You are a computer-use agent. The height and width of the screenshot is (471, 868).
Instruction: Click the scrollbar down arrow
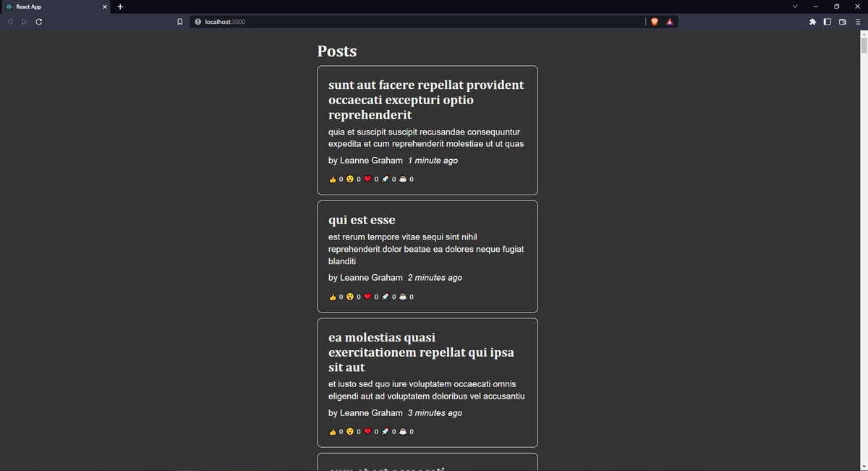864,467
